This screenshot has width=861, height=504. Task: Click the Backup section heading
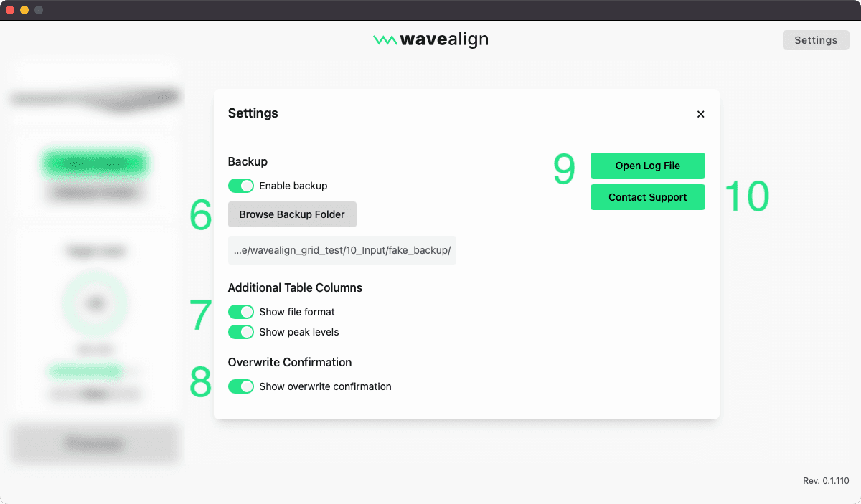coord(248,162)
